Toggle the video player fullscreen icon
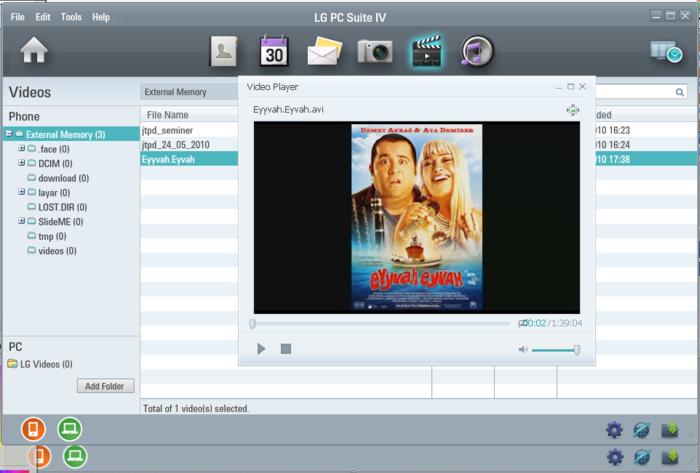Screen dimensions: 700x473 (x=572, y=110)
